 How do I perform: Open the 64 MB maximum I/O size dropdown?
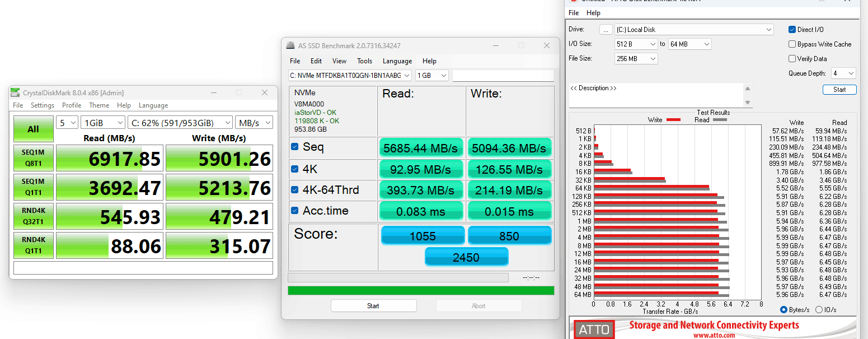pos(689,44)
